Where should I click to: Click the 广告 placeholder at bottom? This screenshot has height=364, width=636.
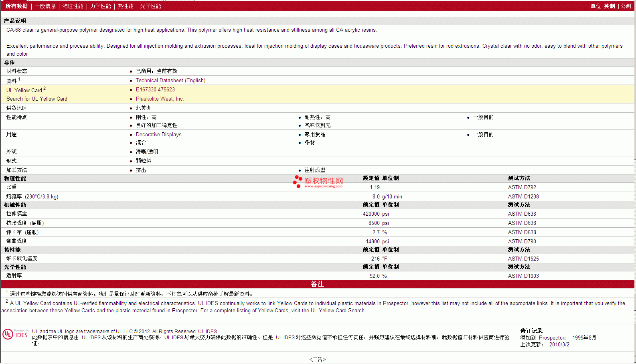317,359
